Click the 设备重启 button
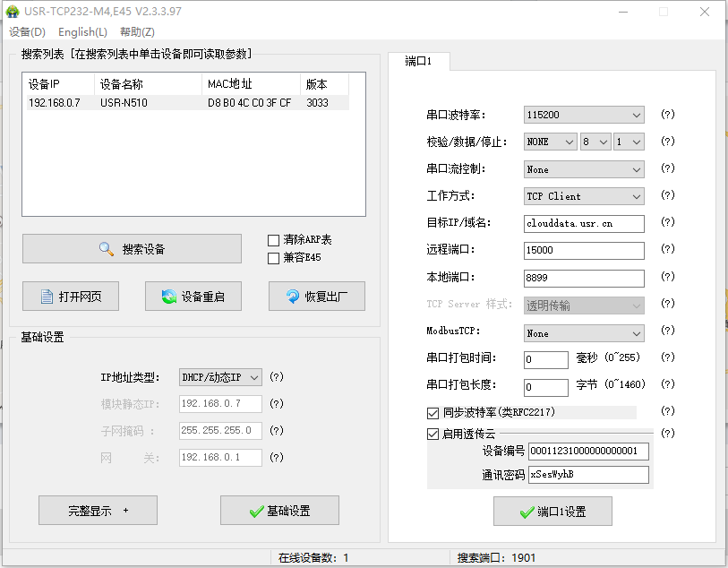Viewport: 728px width, 568px height. (193, 296)
